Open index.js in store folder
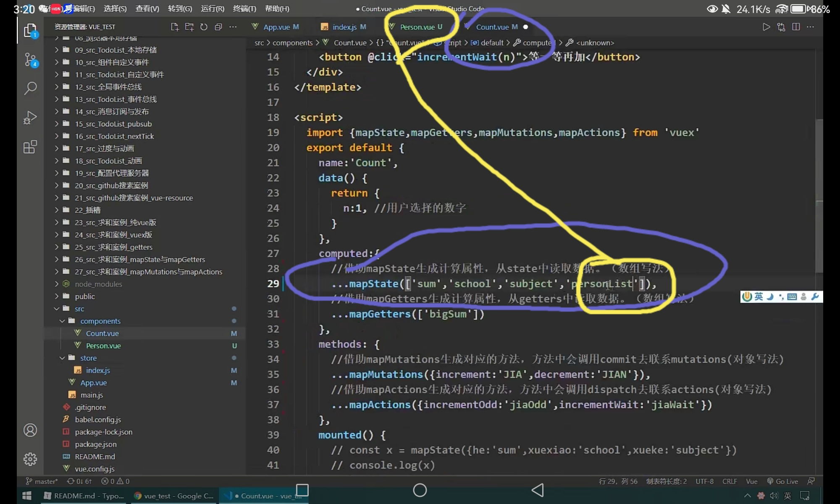840x504 pixels. [x=98, y=370]
